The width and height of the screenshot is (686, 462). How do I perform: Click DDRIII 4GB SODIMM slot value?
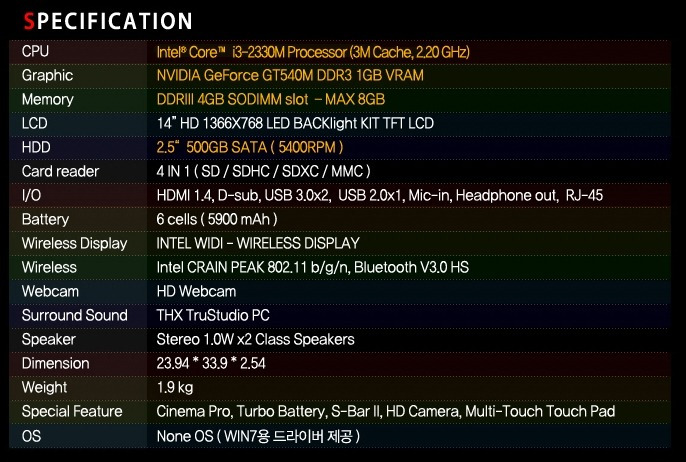271,99
